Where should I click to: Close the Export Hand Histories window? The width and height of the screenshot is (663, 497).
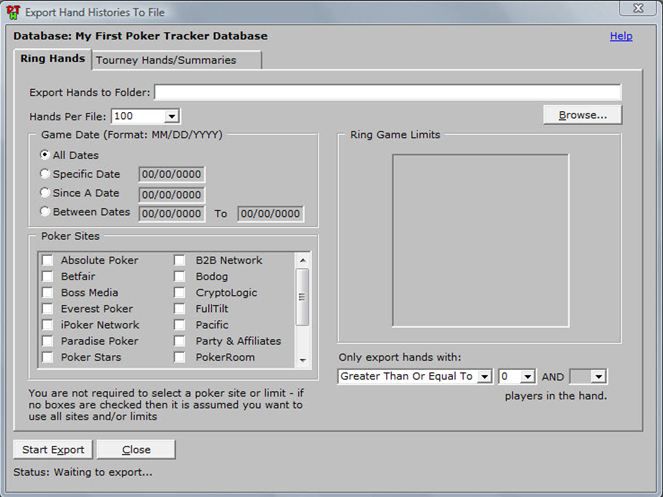pos(638,8)
